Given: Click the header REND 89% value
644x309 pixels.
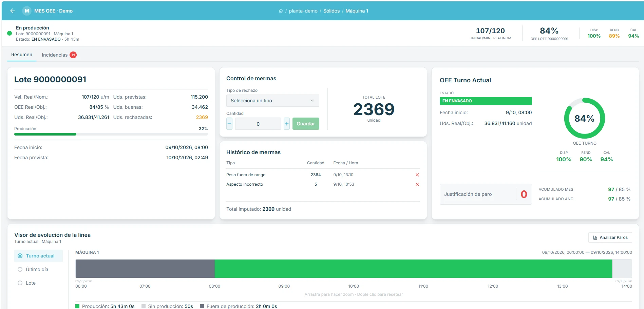Looking at the screenshot, I should [614, 36].
